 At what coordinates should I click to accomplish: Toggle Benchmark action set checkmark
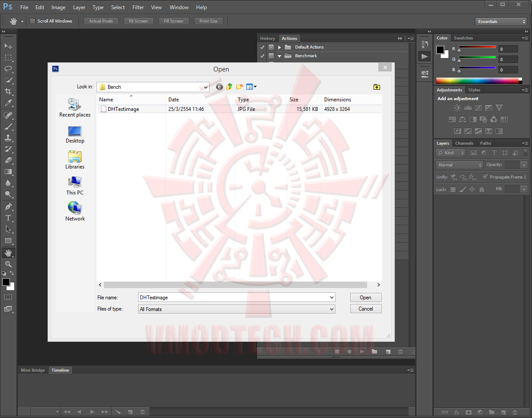(262, 56)
